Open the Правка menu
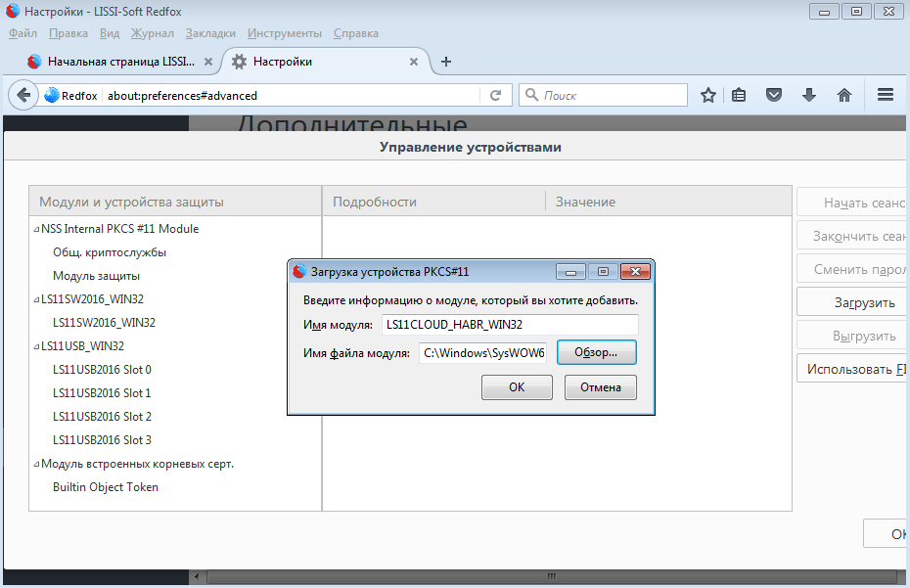 pos(68,33)
